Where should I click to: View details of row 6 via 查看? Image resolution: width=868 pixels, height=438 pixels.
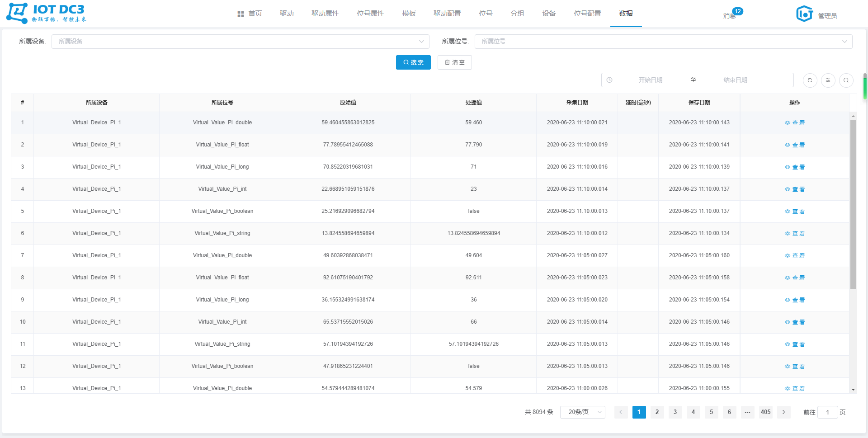point(794,234)
